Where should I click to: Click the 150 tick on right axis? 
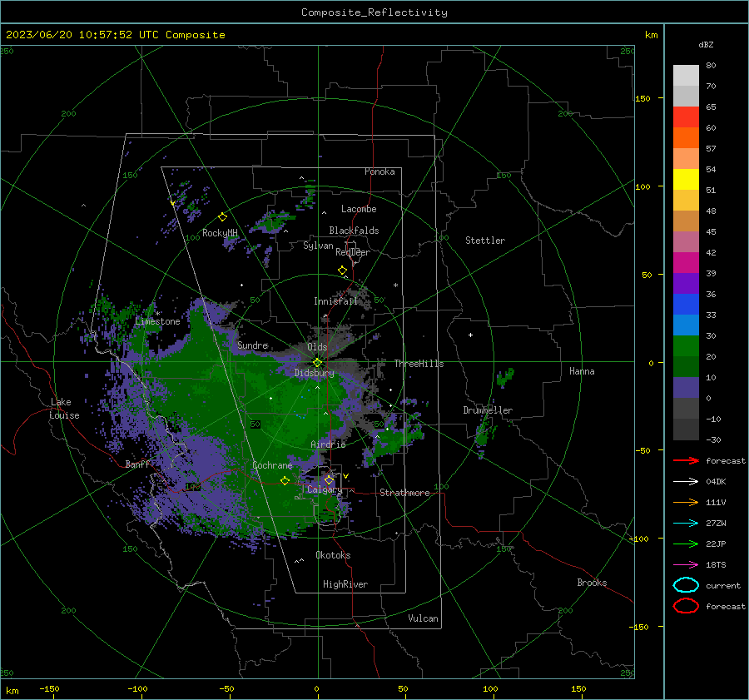click(642, 98)
